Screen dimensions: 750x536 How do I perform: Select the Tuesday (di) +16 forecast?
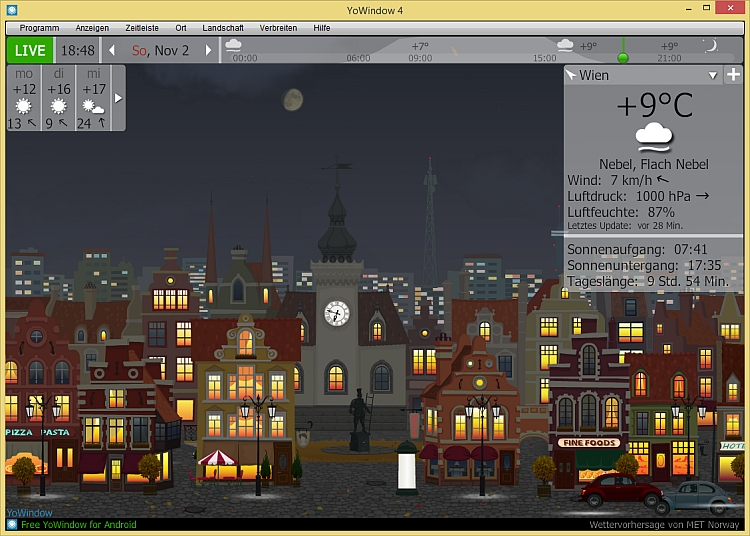[x=58, y=98]
